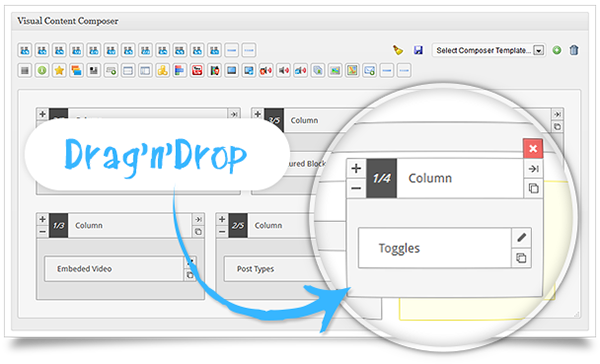Delete template using the trash bin icon
This screenshot has width=600, height=364.
(x=574, y=50)
